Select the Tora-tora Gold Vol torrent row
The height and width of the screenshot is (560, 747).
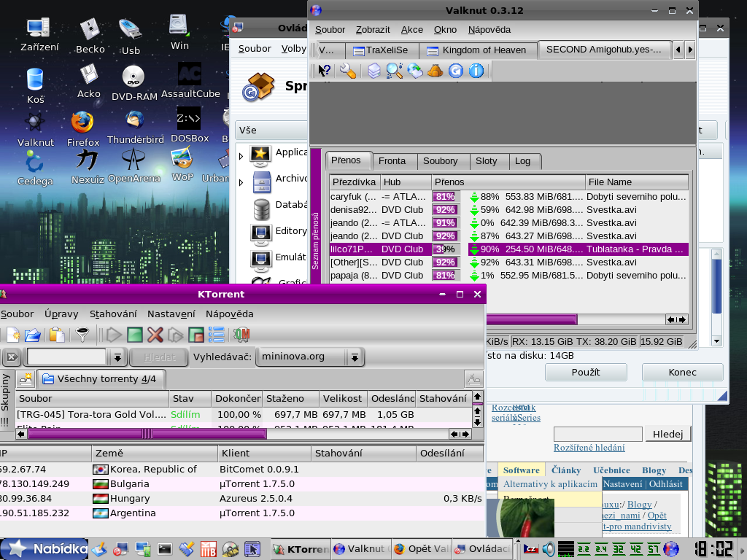[x=244, y=415]
